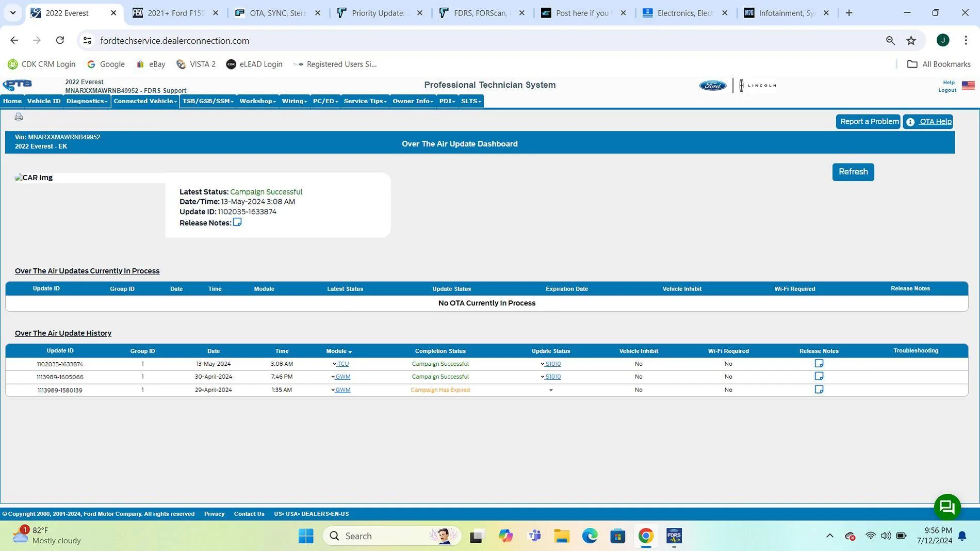Expand update status chevron for 1113989-1580139 row

[551, 390]
